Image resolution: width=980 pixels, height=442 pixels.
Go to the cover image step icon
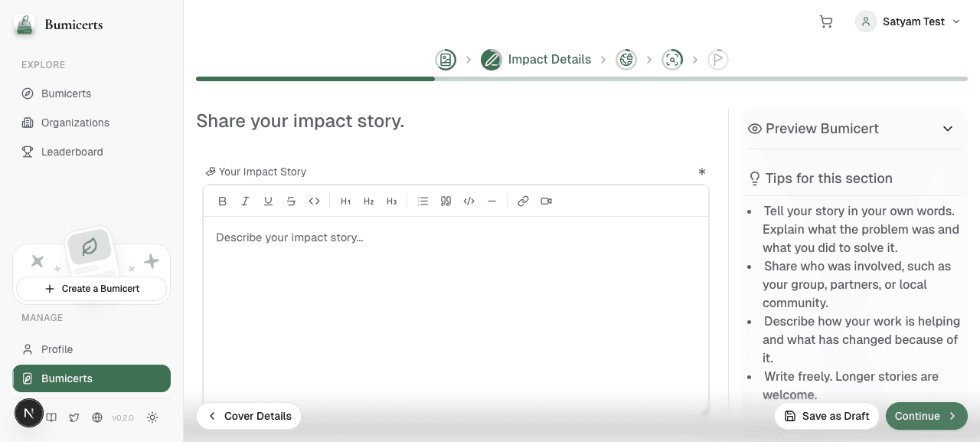(446, 60)
